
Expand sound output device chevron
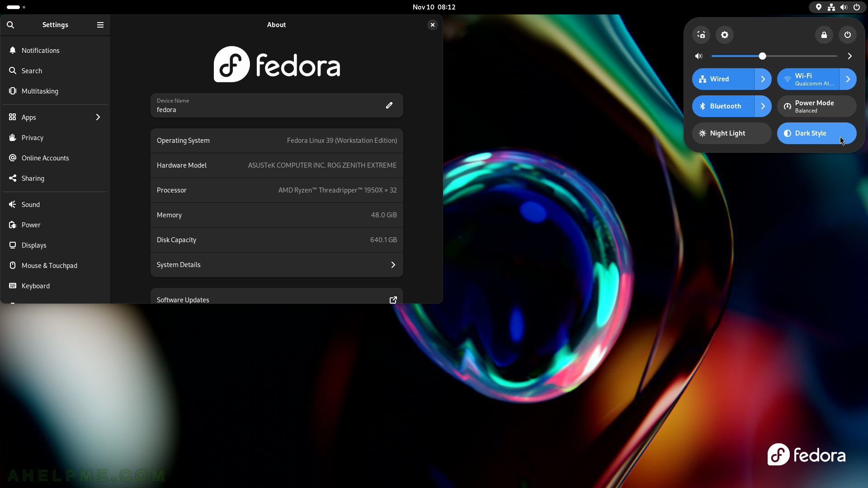(850, 56)
